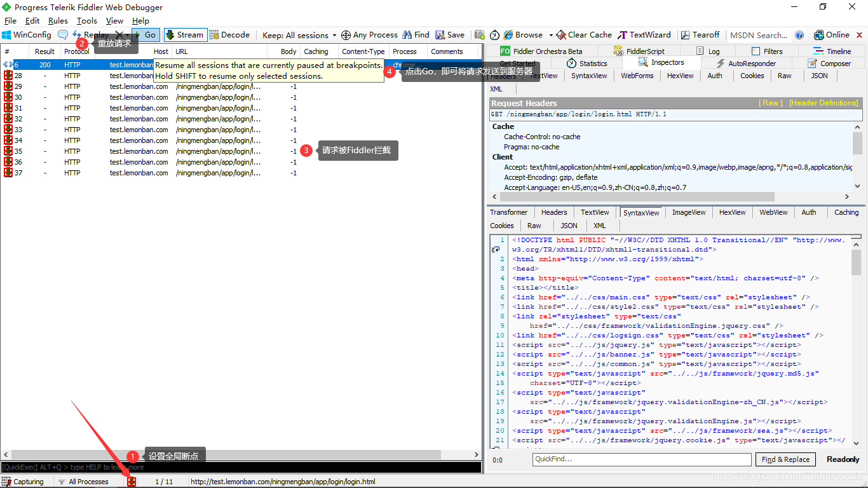Click the Online network status icon
868x488 pixels.
831,35
